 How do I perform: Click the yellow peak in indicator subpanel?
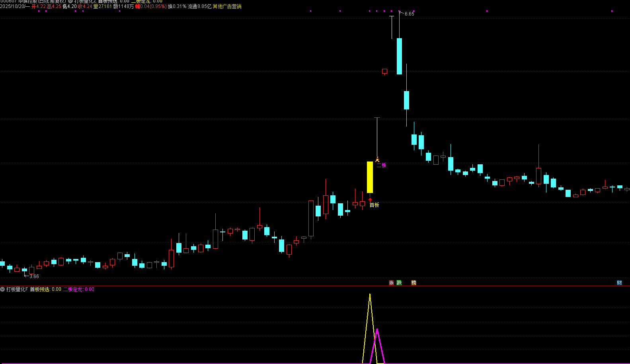(370, 295)
